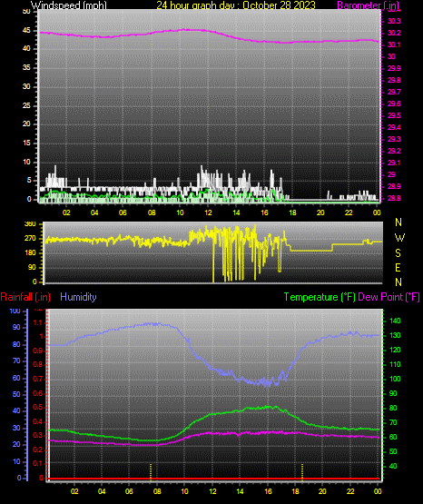
Task: Click the Humidity legend label
Action: pos(78,297)
